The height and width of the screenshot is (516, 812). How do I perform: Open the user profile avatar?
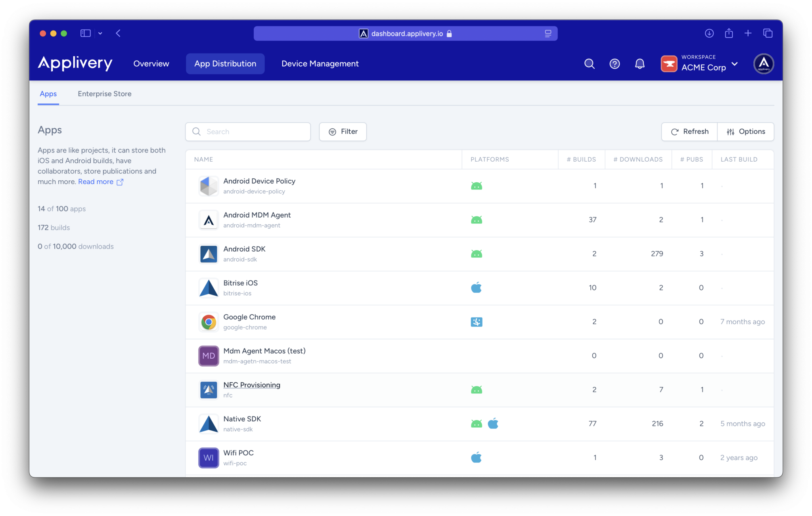click(x=763, y=64)
